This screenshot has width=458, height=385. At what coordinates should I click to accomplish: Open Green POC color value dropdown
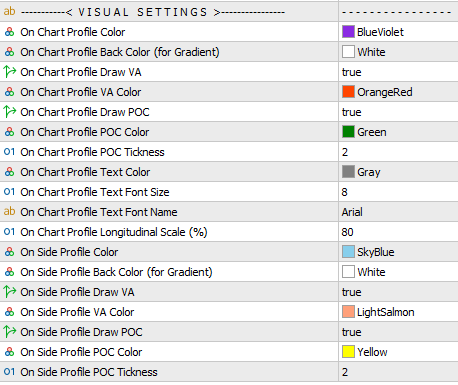click(x=398, y=132)
